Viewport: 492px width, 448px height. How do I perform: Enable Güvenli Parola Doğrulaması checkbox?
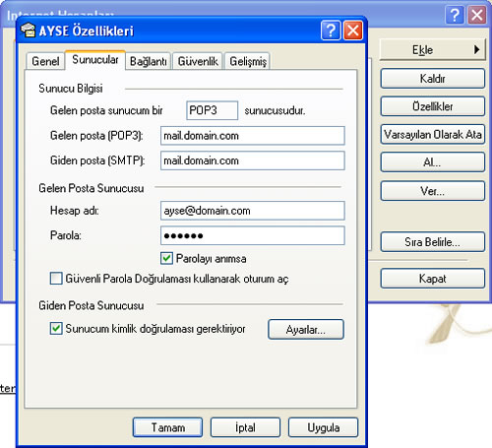coord(56,279)
